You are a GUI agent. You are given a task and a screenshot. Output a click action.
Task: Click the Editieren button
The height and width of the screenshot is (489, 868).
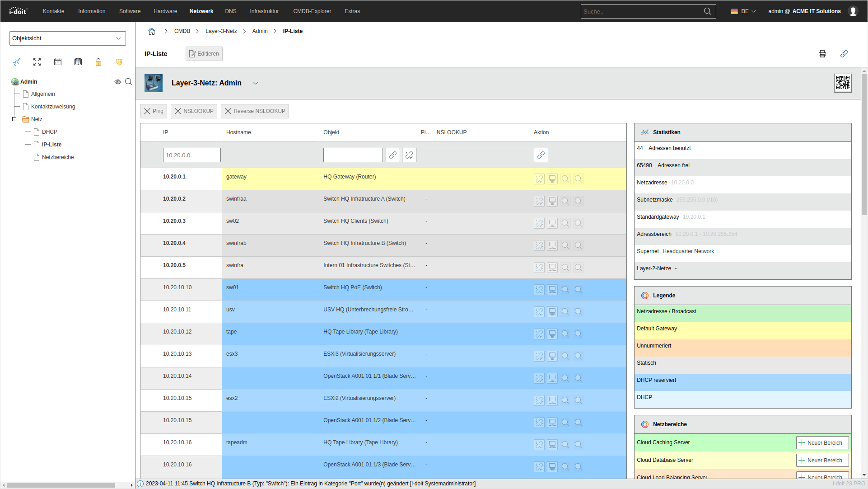coord(204,53)
